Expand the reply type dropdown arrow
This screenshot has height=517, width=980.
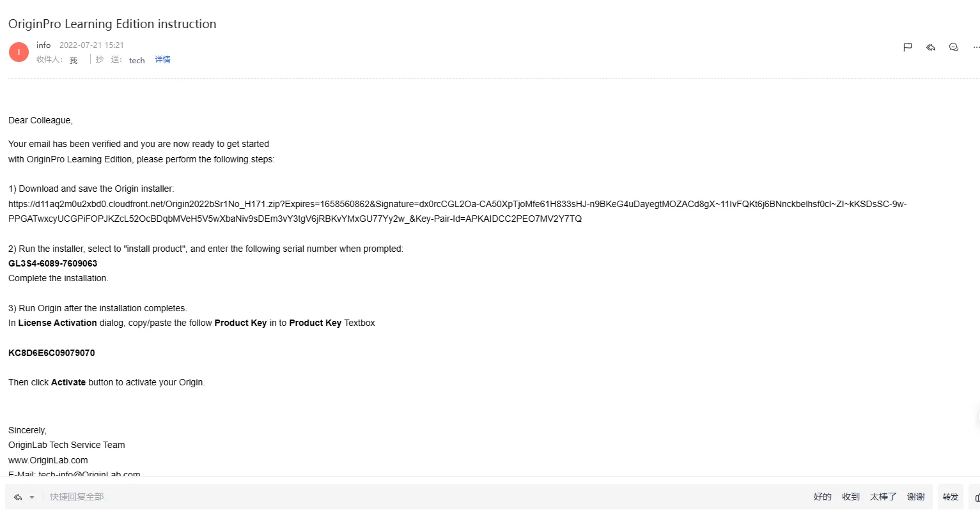coord(32,497)
